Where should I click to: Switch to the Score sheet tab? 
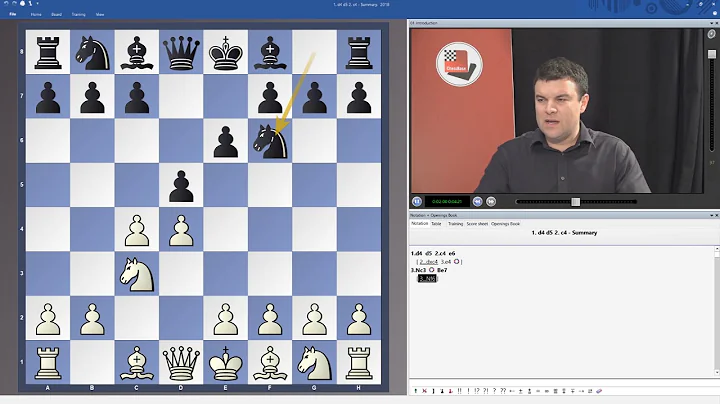pyautogui.click(x=477, y=224)
